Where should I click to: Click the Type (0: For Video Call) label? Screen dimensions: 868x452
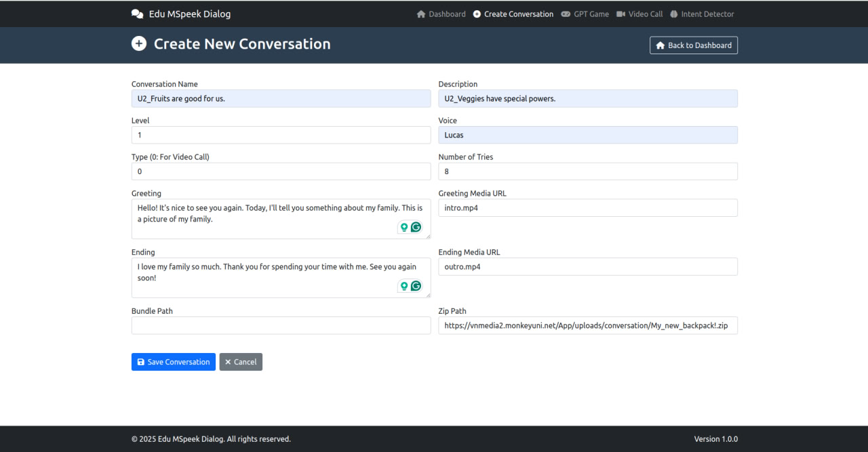pyautogui.click(x=170, y=157)
